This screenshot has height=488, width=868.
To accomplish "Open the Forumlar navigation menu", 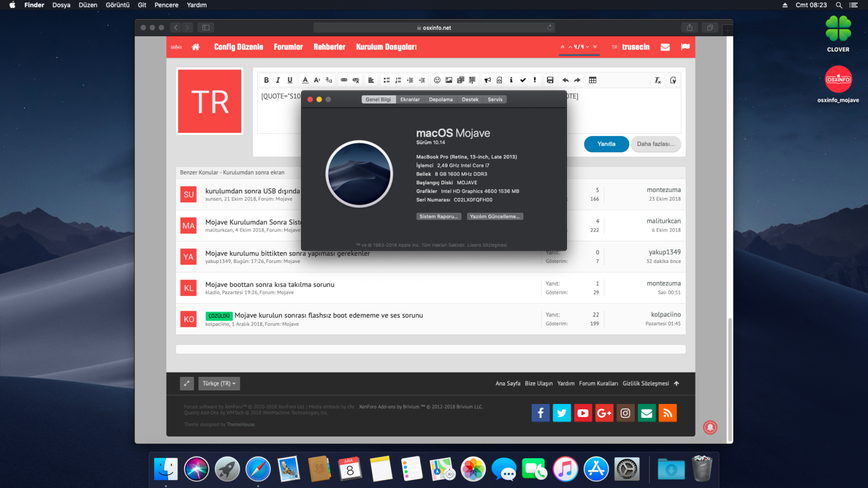I will tap(288, 47).
